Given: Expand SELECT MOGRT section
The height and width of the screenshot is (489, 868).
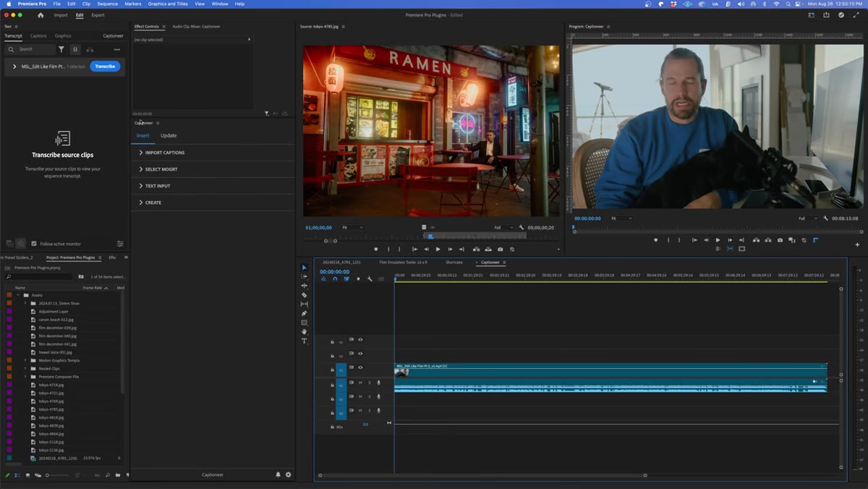Looking at the screenshot, I should (x=161, y=169).
